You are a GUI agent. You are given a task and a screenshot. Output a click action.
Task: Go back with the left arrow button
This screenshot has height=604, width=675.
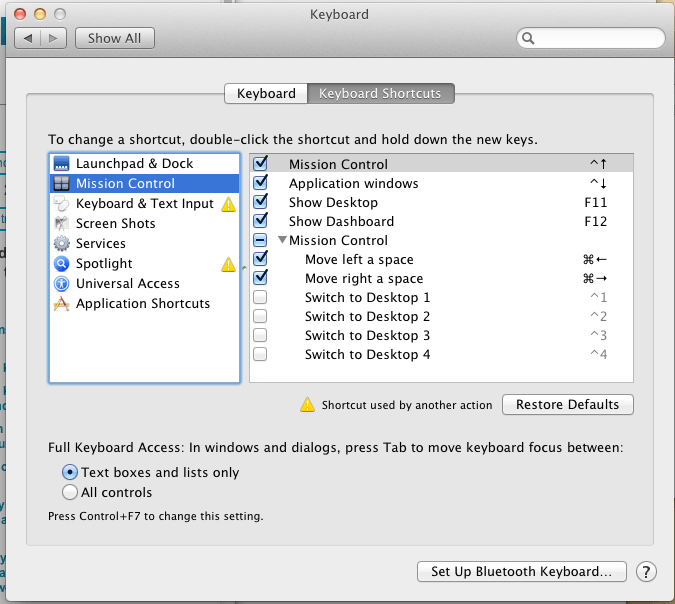point(28,38)
